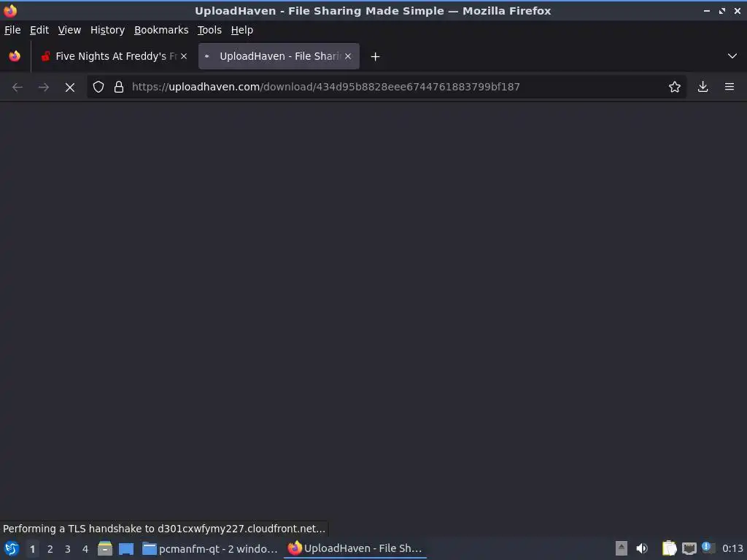
Task: Go forward one page
Action: pos(44,87)
